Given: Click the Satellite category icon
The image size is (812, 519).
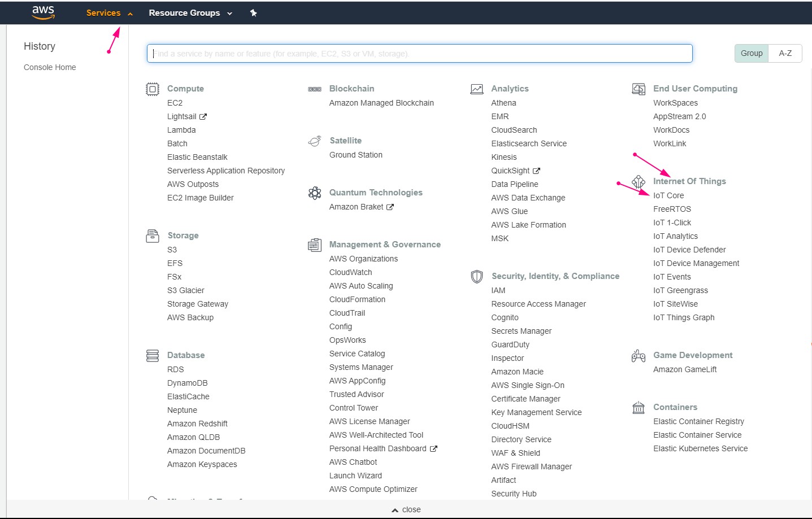Looking at the screenshot, I should 315,141.
